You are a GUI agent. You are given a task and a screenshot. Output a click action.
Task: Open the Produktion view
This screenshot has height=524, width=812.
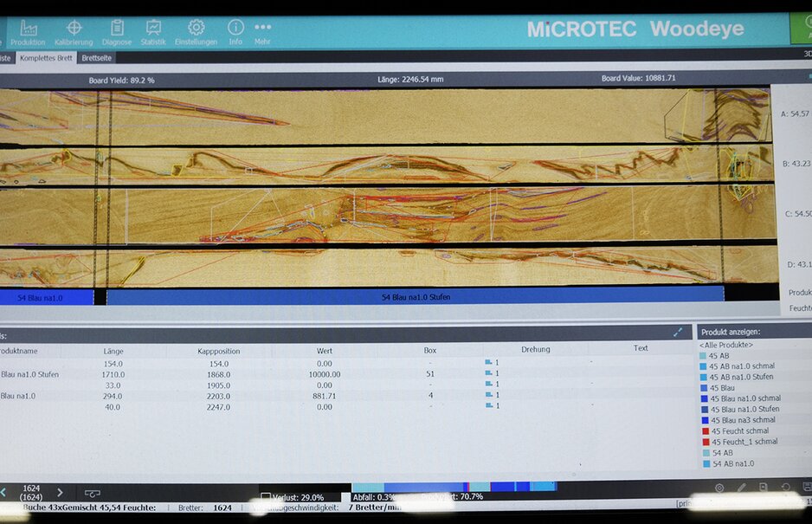click(x=28, y=32)
